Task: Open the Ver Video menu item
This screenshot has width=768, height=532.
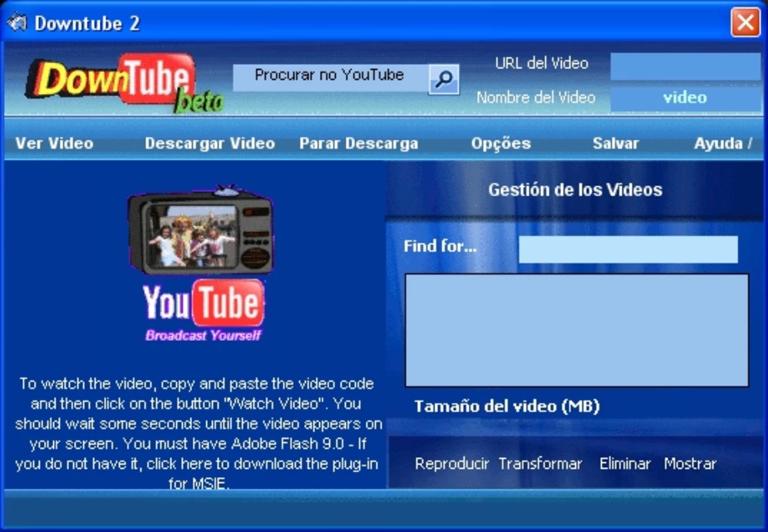Action: click(x=55, y=143)
